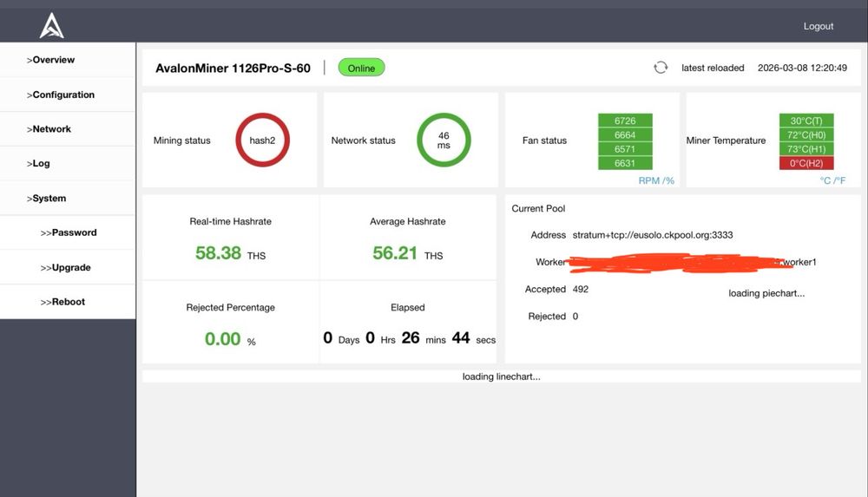
Task: Click the green 46 ms network ring
Action: coord(444,140)
